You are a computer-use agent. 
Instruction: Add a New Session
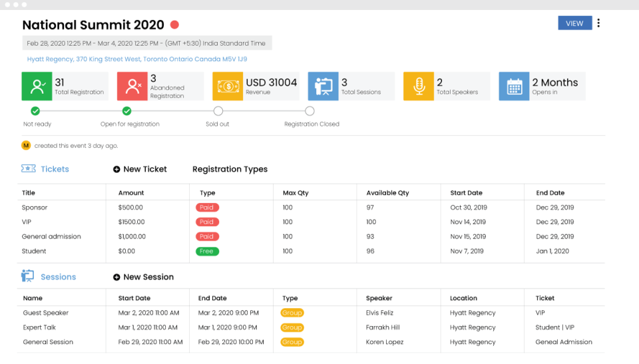pos(143,277)
